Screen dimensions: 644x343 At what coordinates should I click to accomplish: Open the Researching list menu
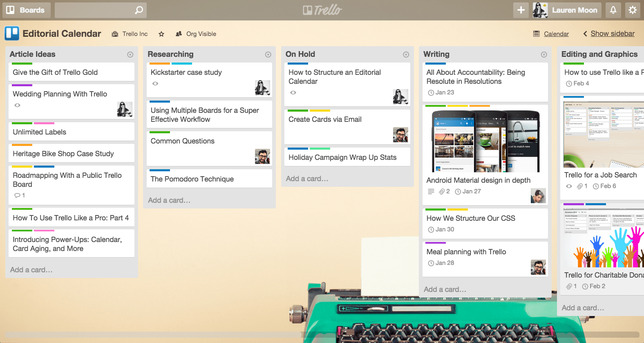268,54
